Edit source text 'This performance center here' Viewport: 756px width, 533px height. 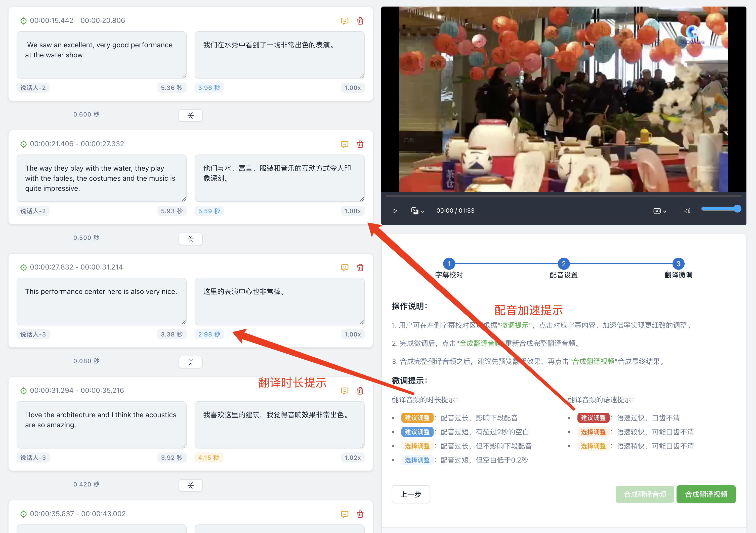point(101,301)
